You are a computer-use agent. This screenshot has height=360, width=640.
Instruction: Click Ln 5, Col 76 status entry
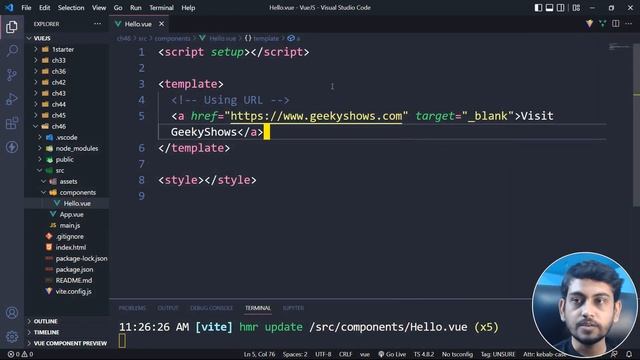pos(259,354)
